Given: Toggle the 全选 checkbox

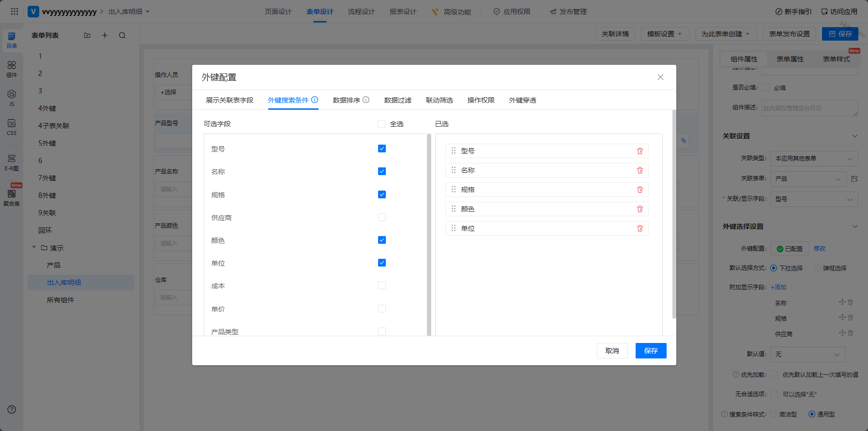Looking at the screenshot, I should 381,124.
